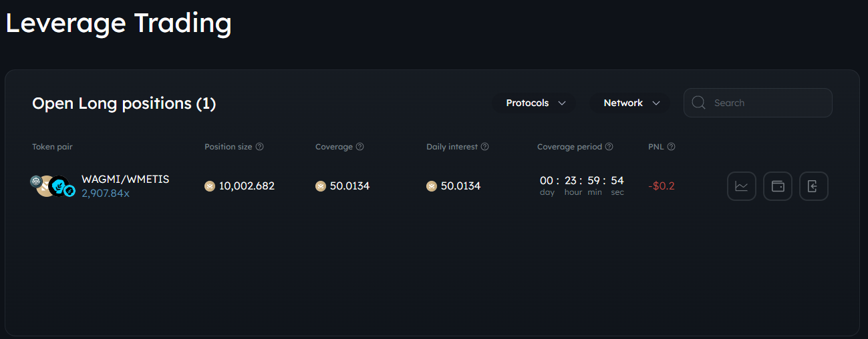Open the price chart for WAGMI/WMETIS
The height and width of the screenshot is (339, 868).
pos(741,186)
